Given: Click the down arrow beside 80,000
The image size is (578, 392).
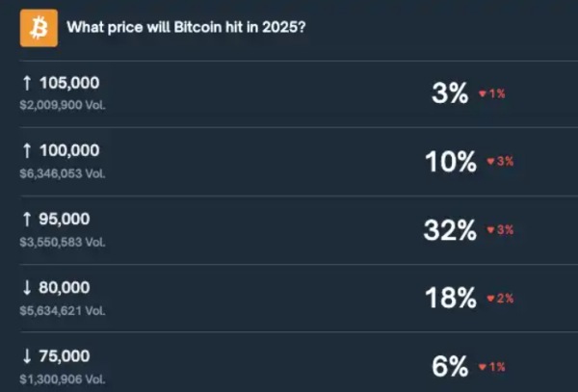Looking at the screenshot, I should pyautogui.click(x=27, y=287).
